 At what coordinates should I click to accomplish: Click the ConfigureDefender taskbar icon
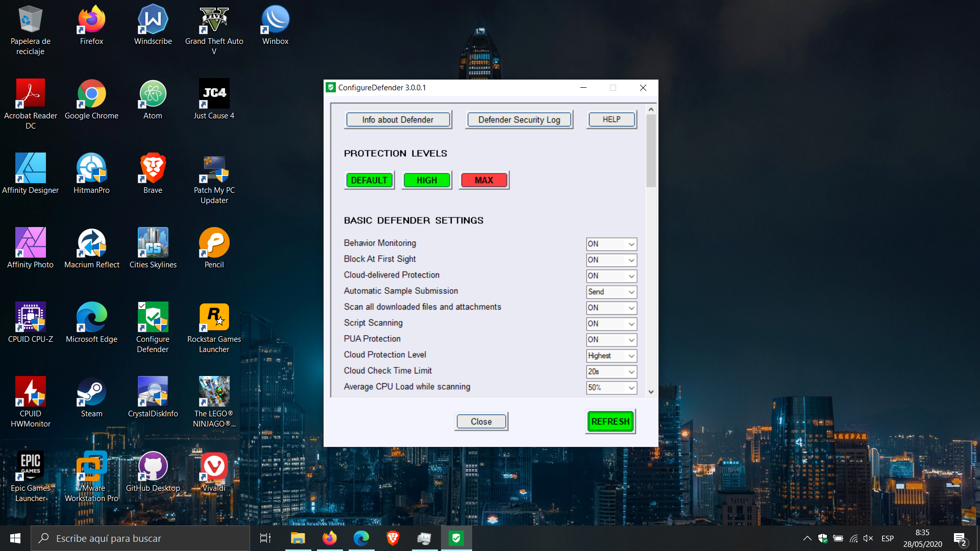(x=456, y=538)
